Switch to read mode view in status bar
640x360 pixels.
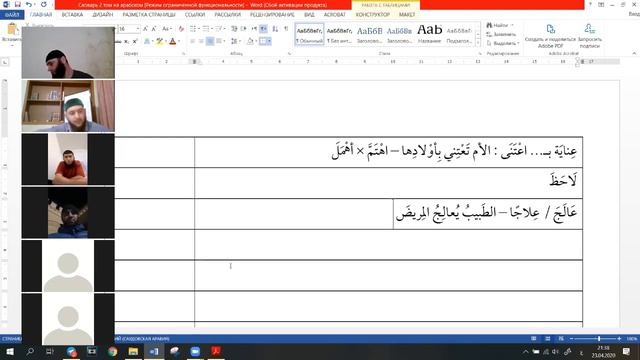click(x=533, y=339)
